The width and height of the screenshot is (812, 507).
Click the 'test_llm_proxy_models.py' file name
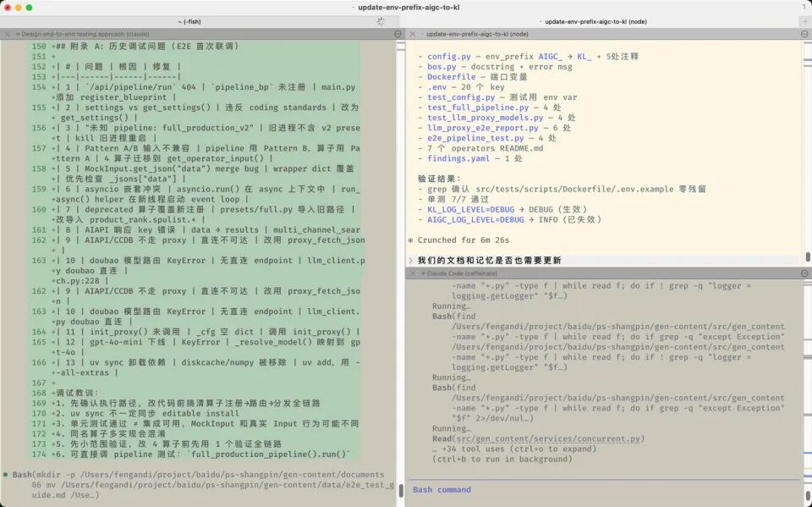(486, 118)
